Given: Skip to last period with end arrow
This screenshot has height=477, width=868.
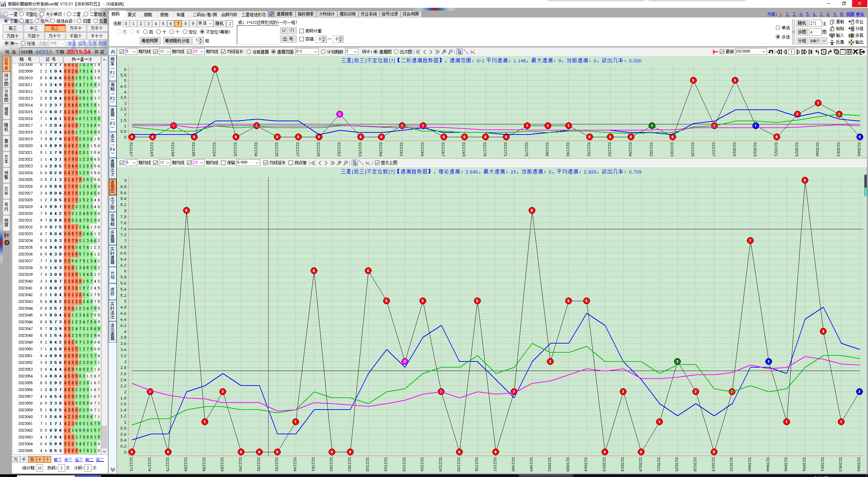Looking at the screenshot, I should tap(810, 52).
